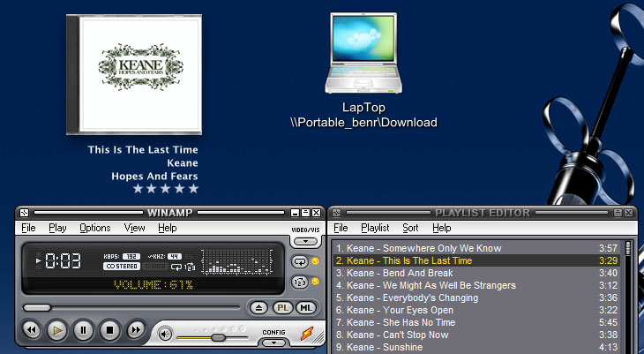This screenshot has width=644, height=354.
Task: Open Playlist Editor File menu
Action: pos(341,228)
